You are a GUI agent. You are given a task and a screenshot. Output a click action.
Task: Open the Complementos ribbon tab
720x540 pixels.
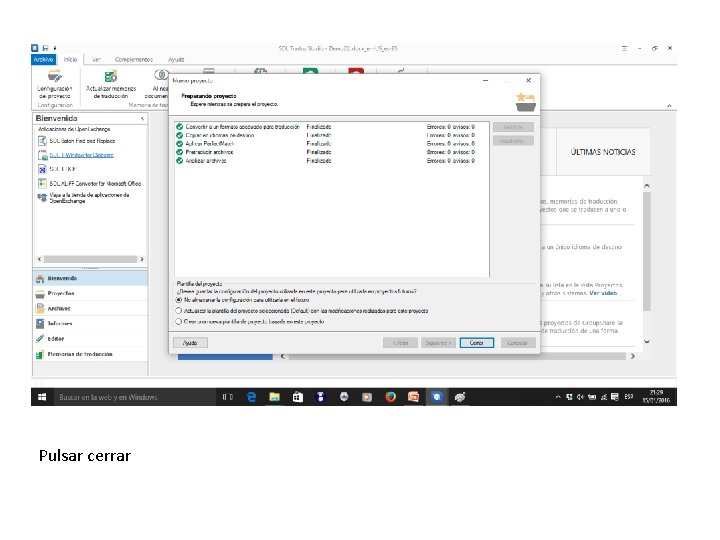(134, 60)
